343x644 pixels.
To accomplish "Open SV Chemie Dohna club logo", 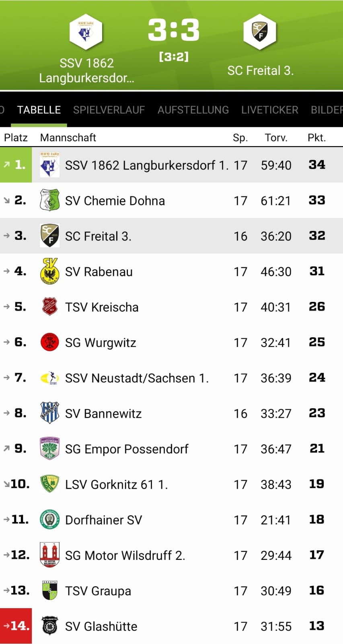I will pyautogui.click(x=50, y=200).
